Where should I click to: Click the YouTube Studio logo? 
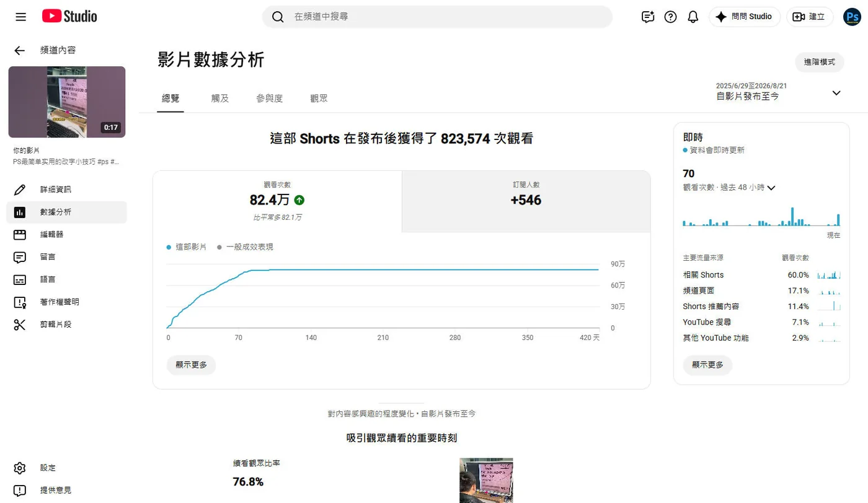[x=69, y=17]
